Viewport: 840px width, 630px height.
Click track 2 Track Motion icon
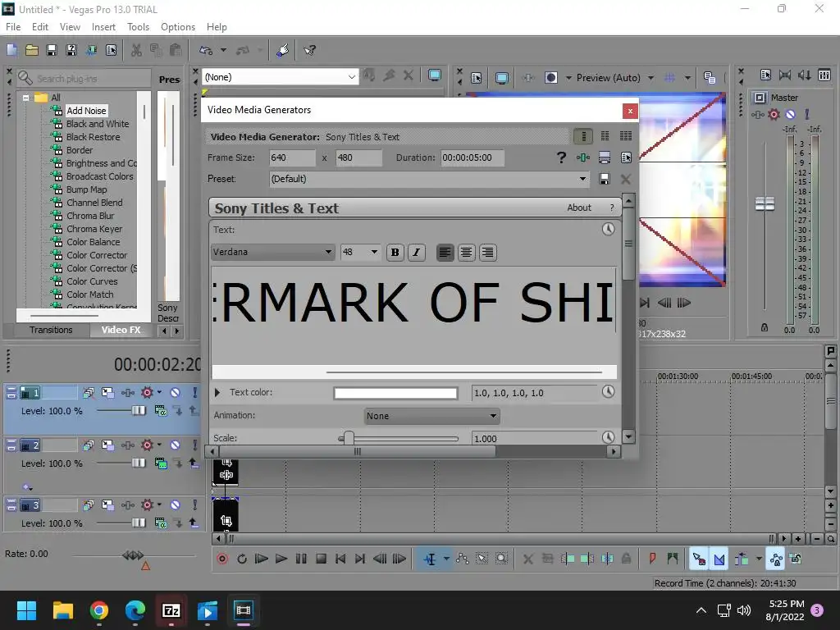[x=107, y=445]
